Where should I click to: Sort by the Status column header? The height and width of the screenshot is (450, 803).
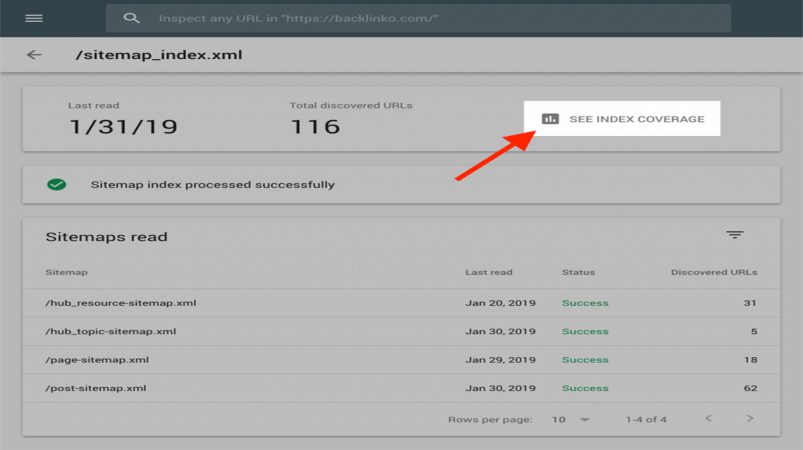[x=578, y=272]
